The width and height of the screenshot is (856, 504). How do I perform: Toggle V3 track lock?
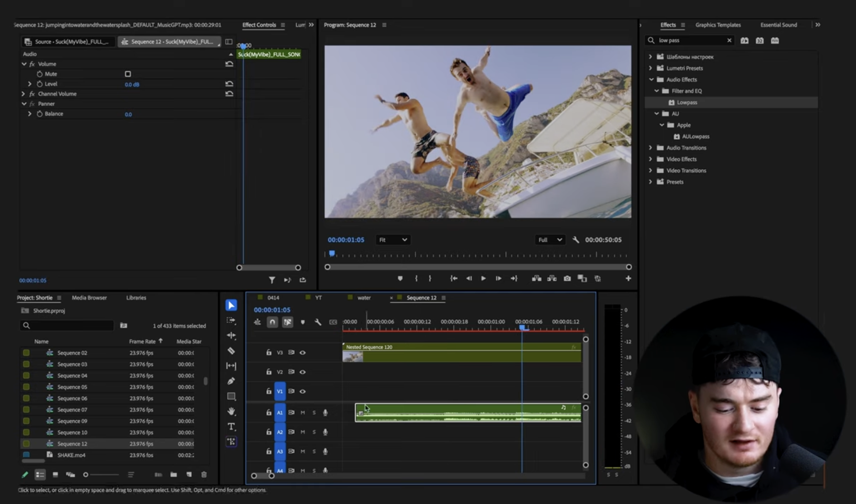[x=269, y=353]
